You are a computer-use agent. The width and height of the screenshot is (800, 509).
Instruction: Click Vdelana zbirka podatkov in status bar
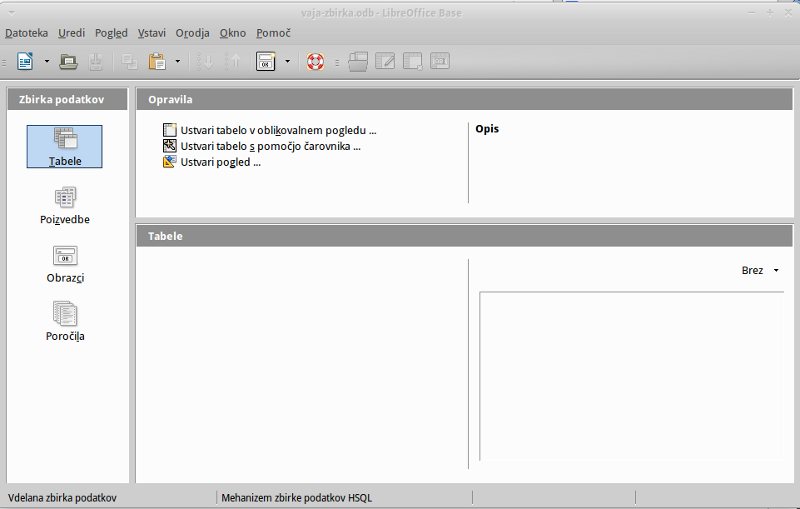click(62, 498)
